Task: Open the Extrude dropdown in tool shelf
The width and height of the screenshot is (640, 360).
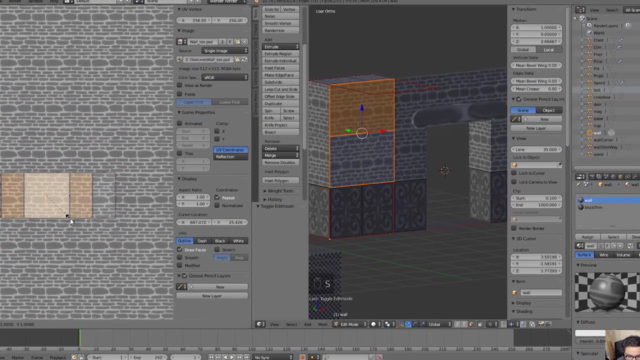Action: coord(281,47)
